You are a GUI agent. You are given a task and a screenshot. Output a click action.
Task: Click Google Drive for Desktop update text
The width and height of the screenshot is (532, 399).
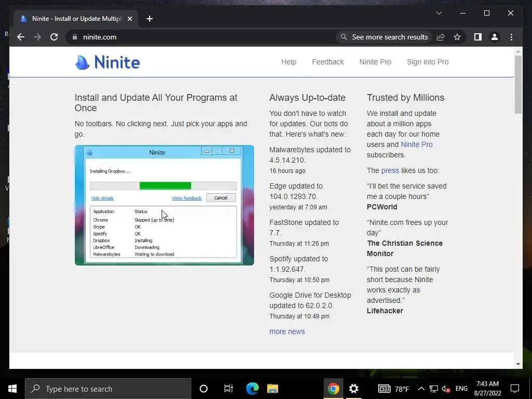click(x=310, y=300)
